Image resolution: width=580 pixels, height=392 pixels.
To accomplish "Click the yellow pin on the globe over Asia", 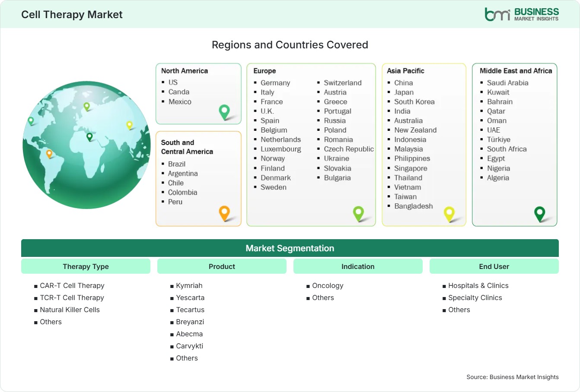I will coord(129,125).
